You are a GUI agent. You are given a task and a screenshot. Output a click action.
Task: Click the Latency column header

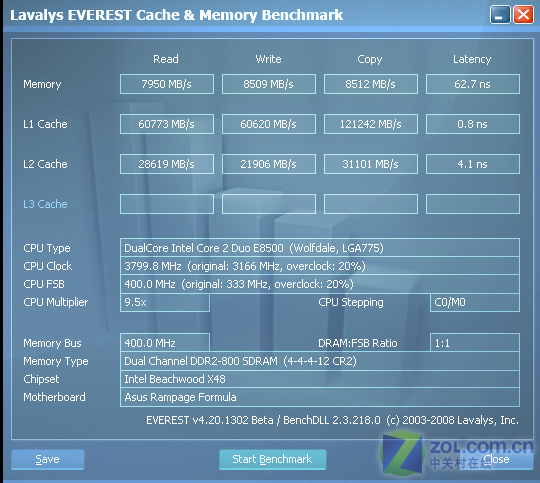tap(472, 59)
